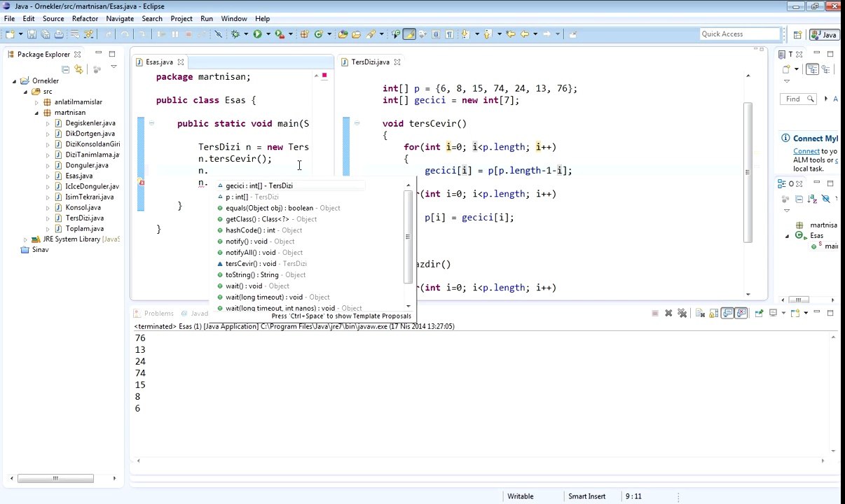Expand JRE System Library node
Screen dimensions: 845x504
click(x=25, y=239)
